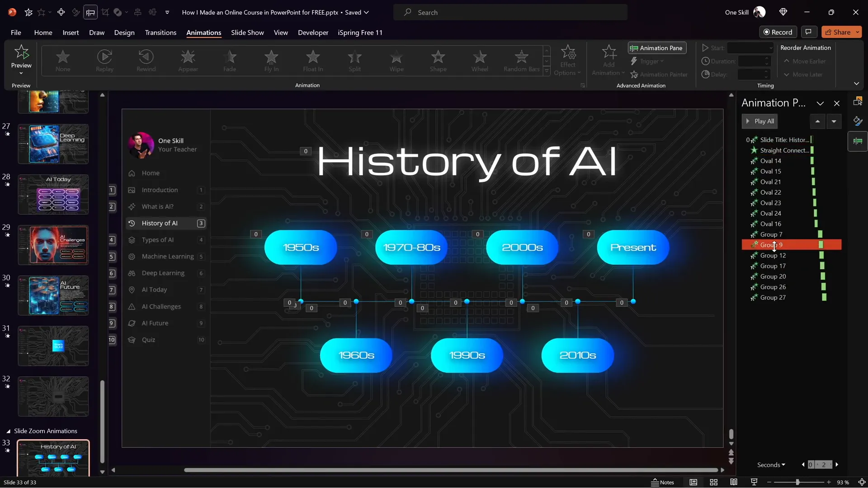Toggle the comments pane icon
This screenshot has height=488, width=868.
coord(808,32)
